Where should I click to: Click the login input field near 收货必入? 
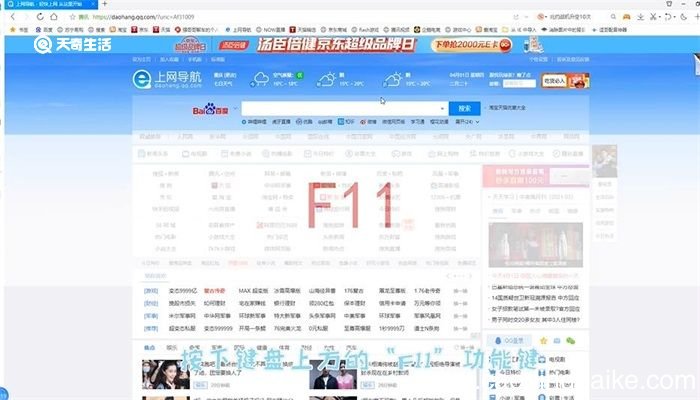[x=519, y=83]
